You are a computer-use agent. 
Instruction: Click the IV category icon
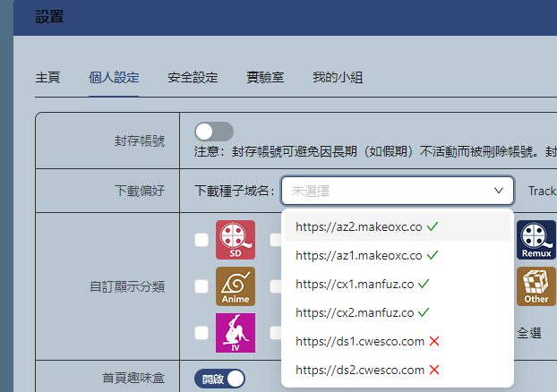point(236,333)
